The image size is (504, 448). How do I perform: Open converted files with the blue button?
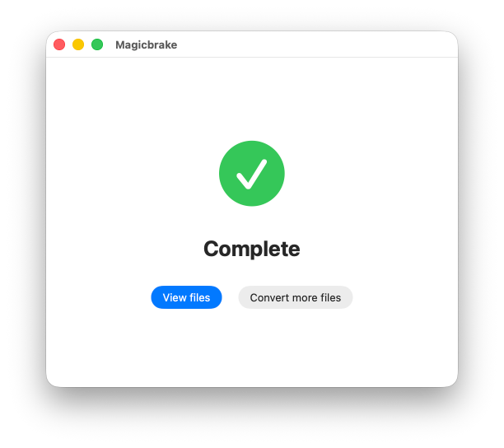click(186, 297)
